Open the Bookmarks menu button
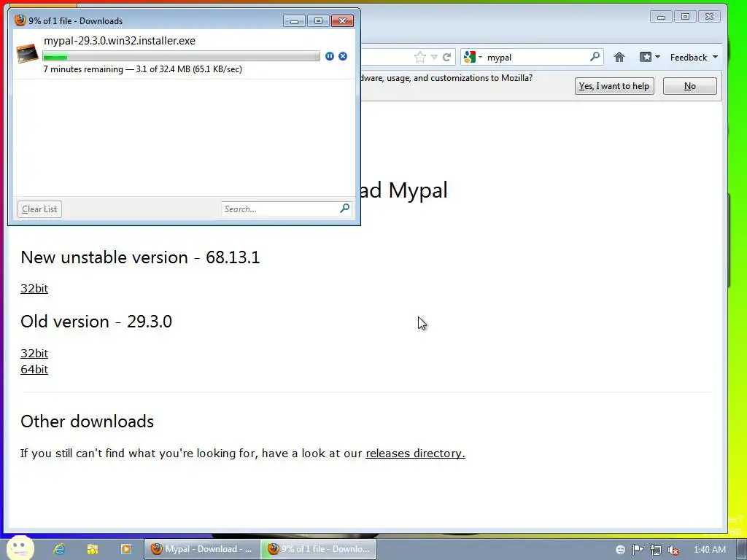The image size is (747, 560). click(x=650, y=57)
